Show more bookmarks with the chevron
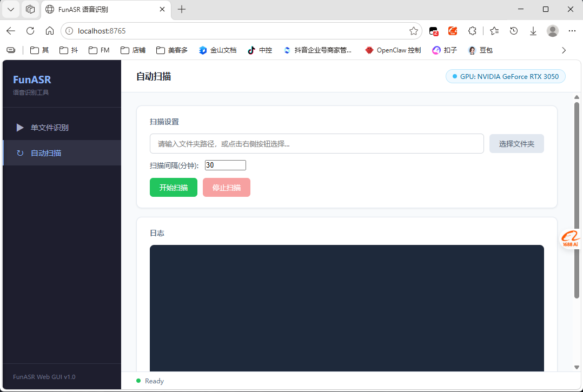This screenshot has height=392, width=583. coord(564,50)
